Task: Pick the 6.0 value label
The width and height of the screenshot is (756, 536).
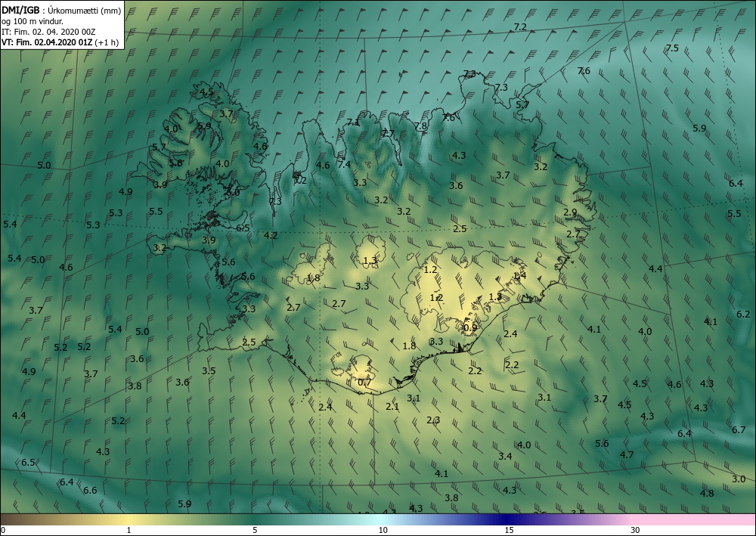Action: (233, 192)
